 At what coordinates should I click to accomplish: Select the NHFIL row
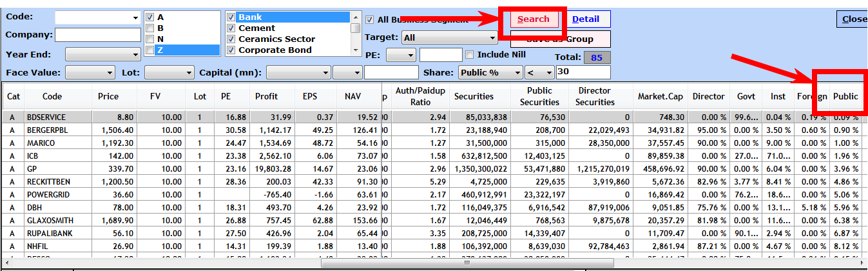(x=432, y=246)
